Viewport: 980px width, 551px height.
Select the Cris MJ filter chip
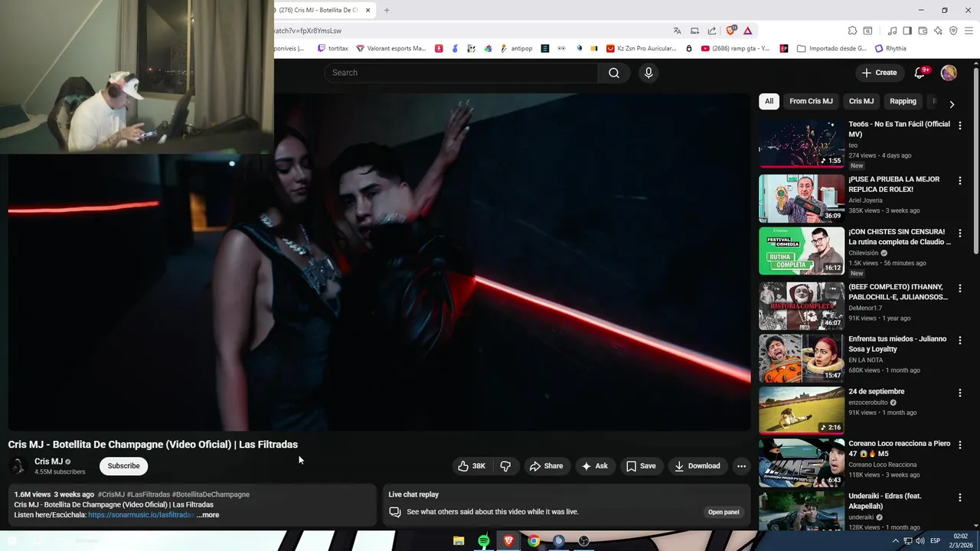(x=861, y=101)
